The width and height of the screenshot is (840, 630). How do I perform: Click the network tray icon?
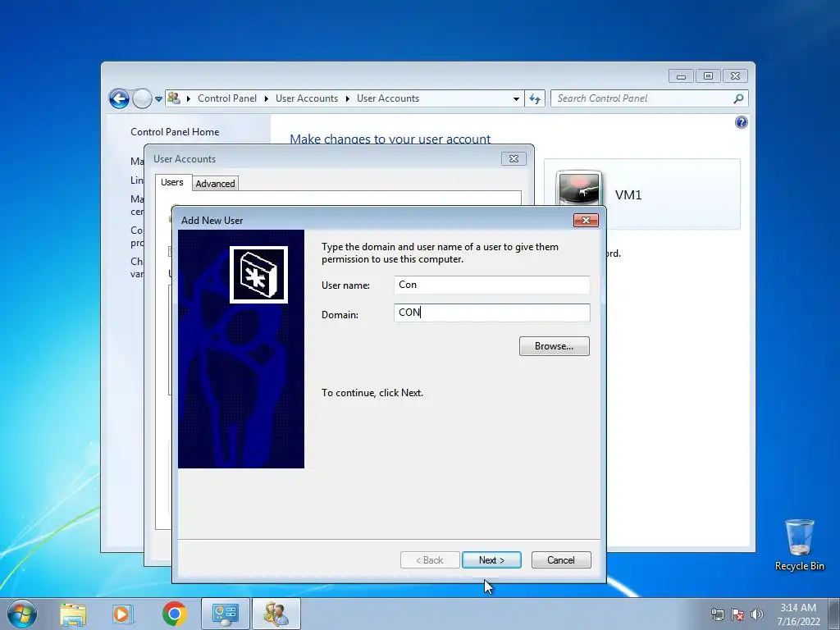coord(717,614)
